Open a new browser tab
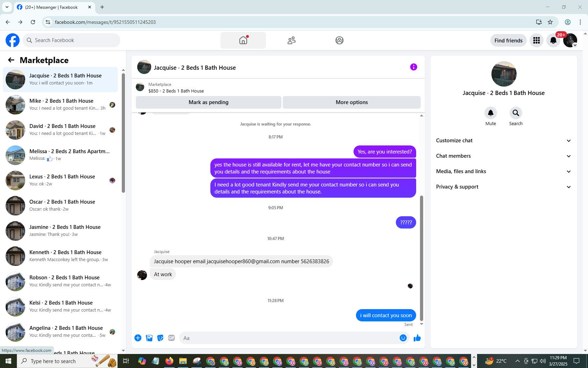Image resolution: width=588 pixels, height=368 pixels. point(102,7)
